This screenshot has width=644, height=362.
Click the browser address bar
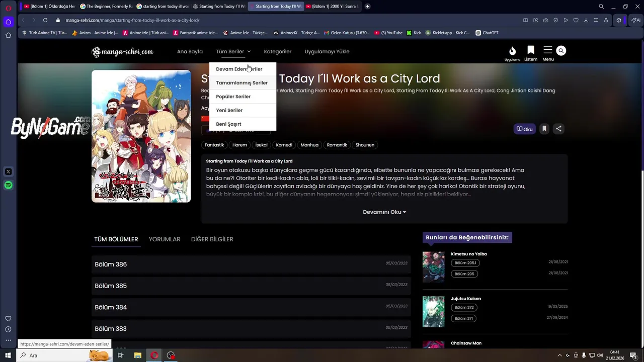287,20
